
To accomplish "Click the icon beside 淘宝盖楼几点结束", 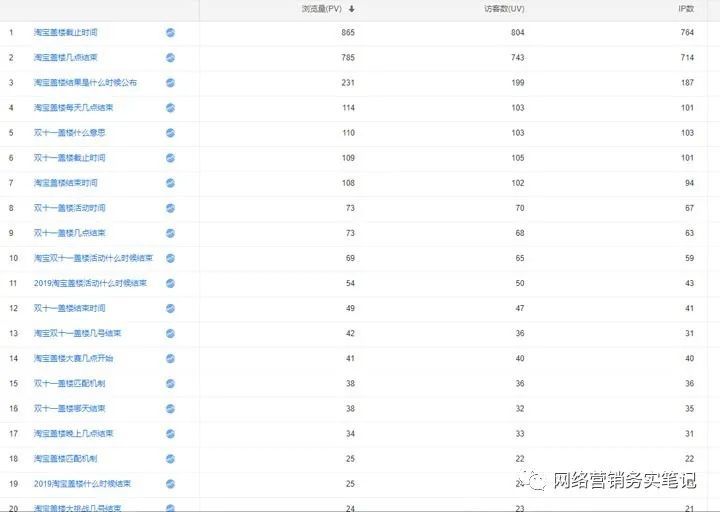I will [x=170, y=57].
